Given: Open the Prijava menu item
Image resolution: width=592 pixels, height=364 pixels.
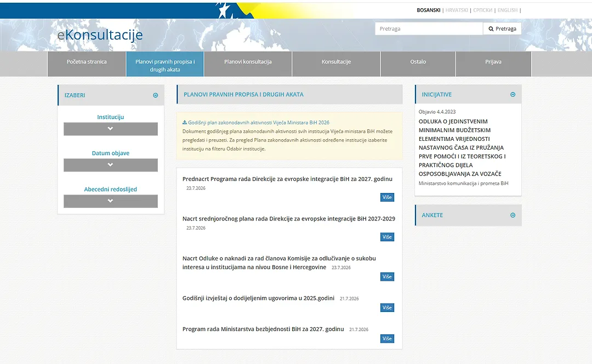Looking at the screenshot, I should (x=493, y=64).
